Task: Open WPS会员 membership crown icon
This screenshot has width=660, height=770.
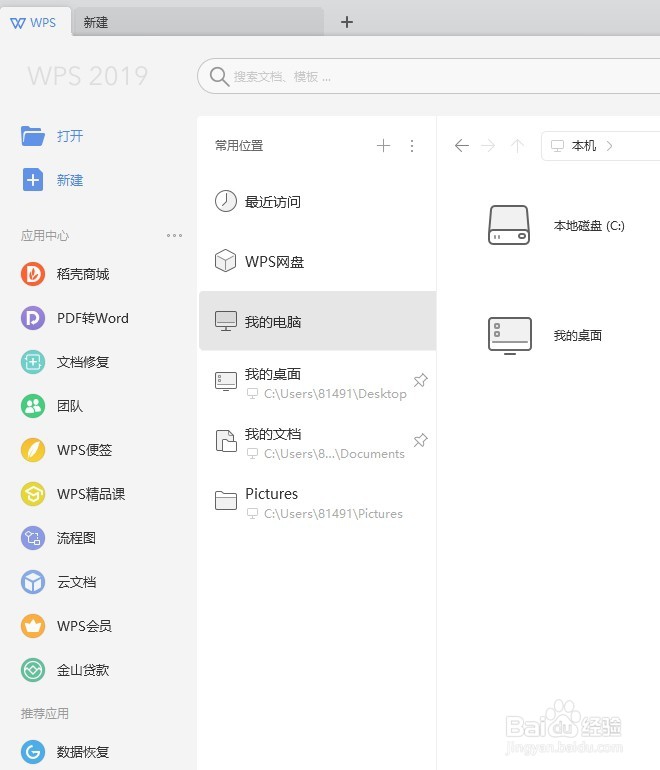Action: tap(33, 626)
